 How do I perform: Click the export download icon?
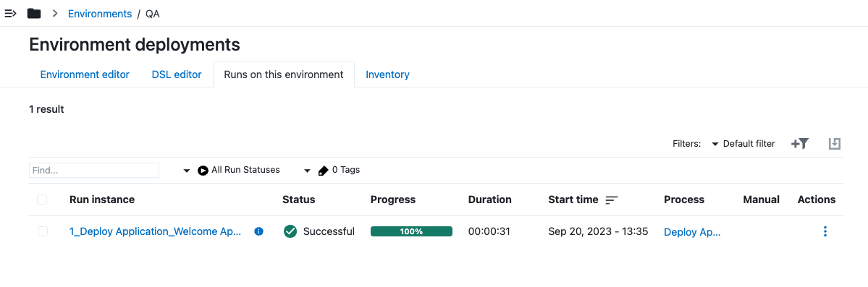coord(834,144)
